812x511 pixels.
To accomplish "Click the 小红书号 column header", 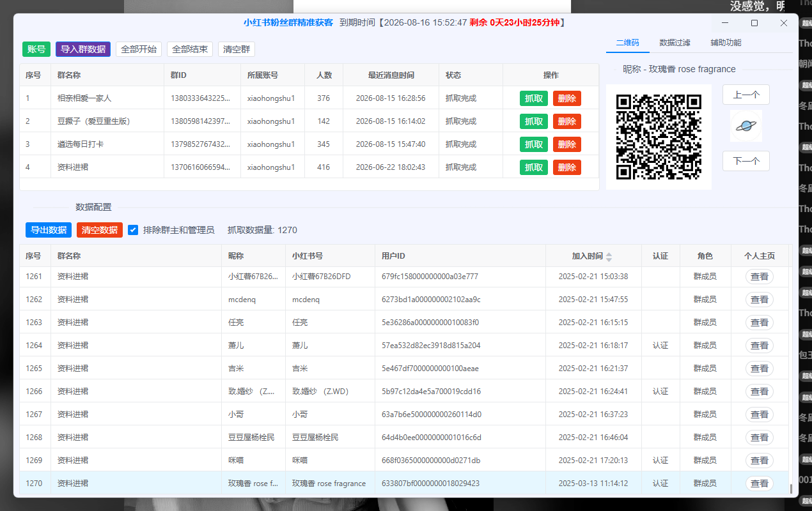I will coord(308,256).
